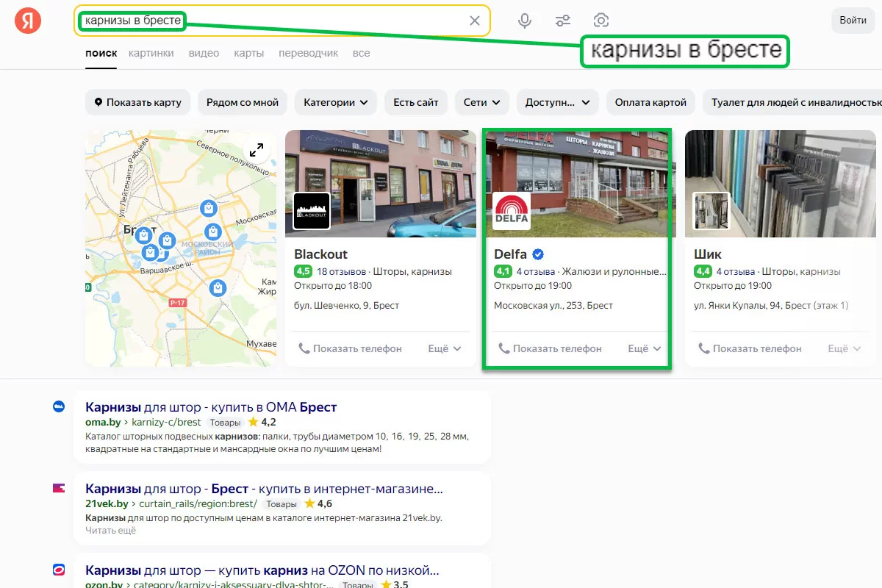Switch to the 'картинки' tab
The image size is (882, 588).
pos(151,53)
